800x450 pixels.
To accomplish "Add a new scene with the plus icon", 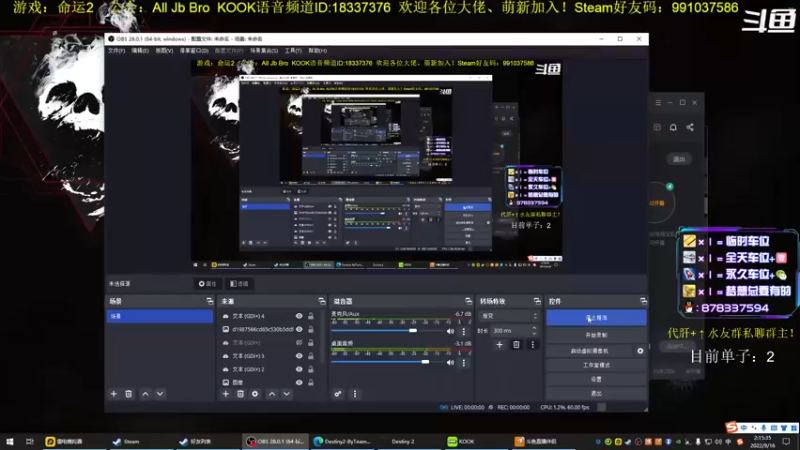I will pos(114,394).
